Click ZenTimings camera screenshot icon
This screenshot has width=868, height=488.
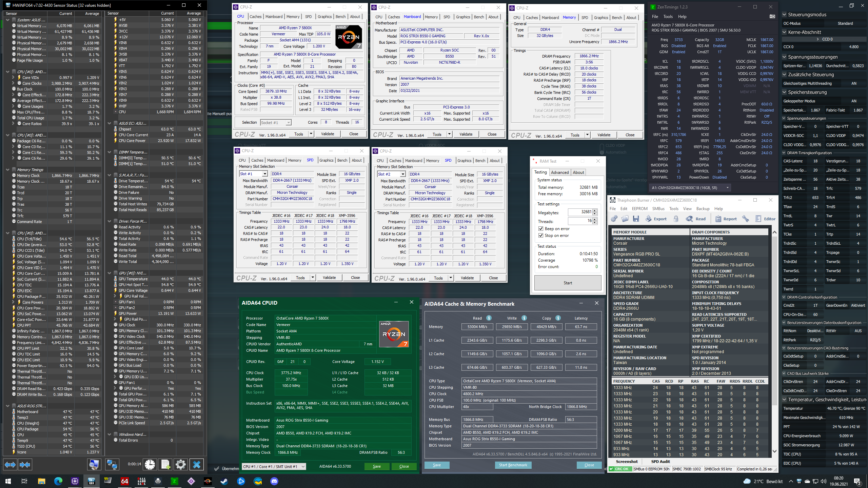[x=772, y=16]
